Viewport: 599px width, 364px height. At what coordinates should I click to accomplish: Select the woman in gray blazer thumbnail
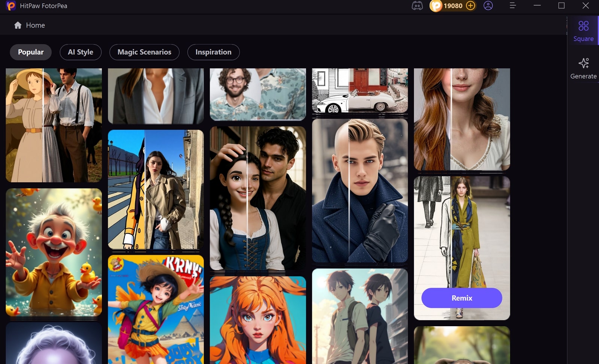[x=156, y=96]
